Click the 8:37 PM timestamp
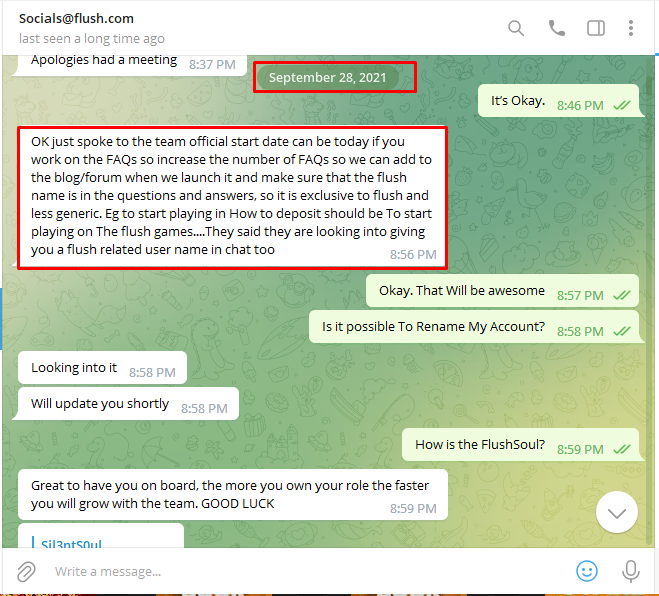The image size is (659, 596). [212, 65]
